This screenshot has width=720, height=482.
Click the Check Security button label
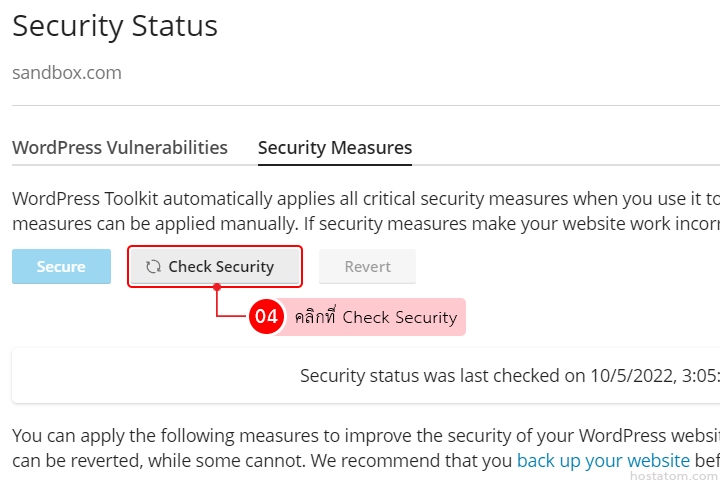(221, 267)
